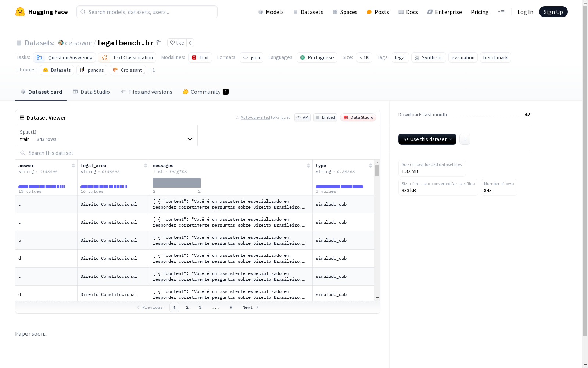Image resolution: width=588 pixels, height=368 pixels.
Task: Sort by the type column arrows
Action: [370, 166]
